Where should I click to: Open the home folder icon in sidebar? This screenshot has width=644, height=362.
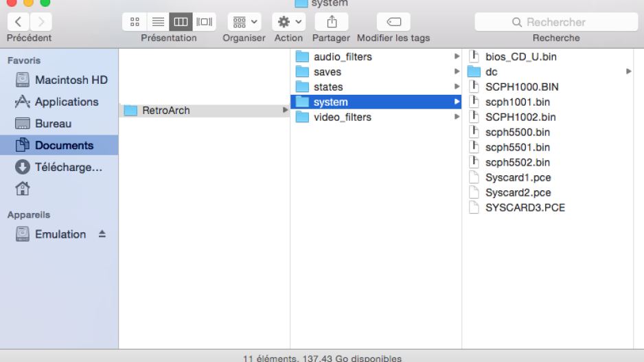click(x=23, y=189)
